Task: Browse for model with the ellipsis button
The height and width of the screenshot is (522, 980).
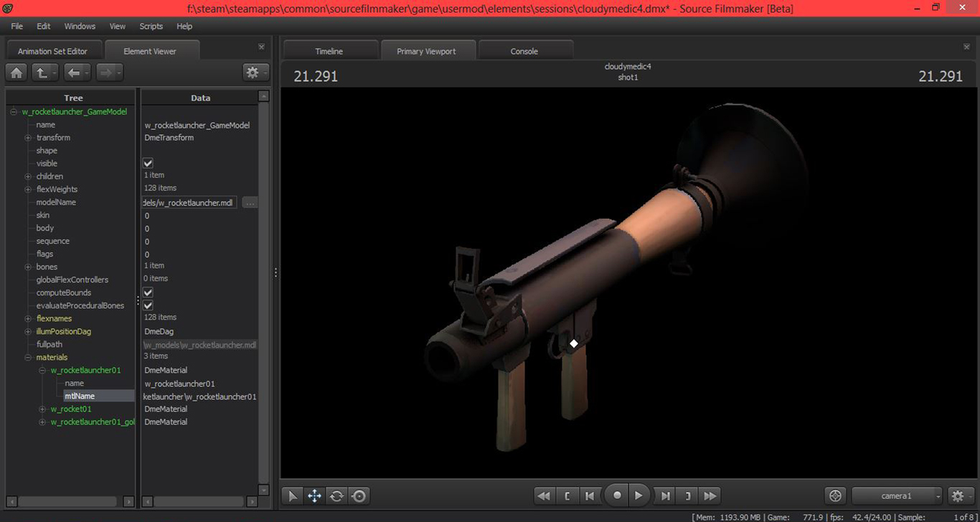Action: 250,203
